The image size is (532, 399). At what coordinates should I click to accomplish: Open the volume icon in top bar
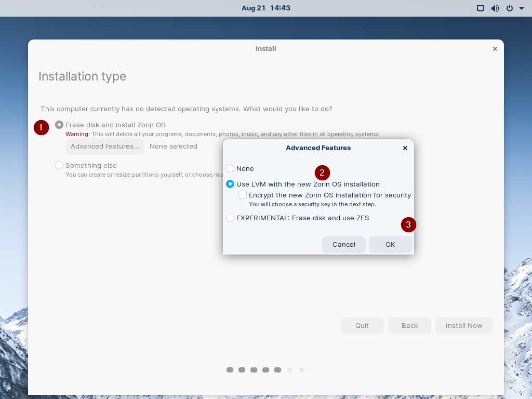click(495, 8)
